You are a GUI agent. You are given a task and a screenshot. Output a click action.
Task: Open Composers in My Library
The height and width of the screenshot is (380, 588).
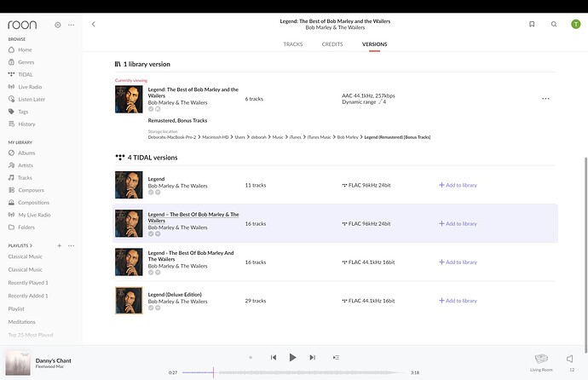(x=26, y=190)
